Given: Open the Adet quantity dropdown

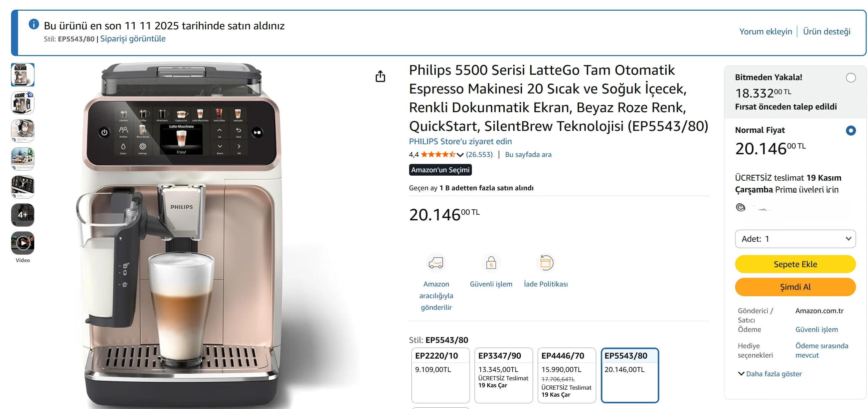Looking at the screenshot, I should 795,239.
